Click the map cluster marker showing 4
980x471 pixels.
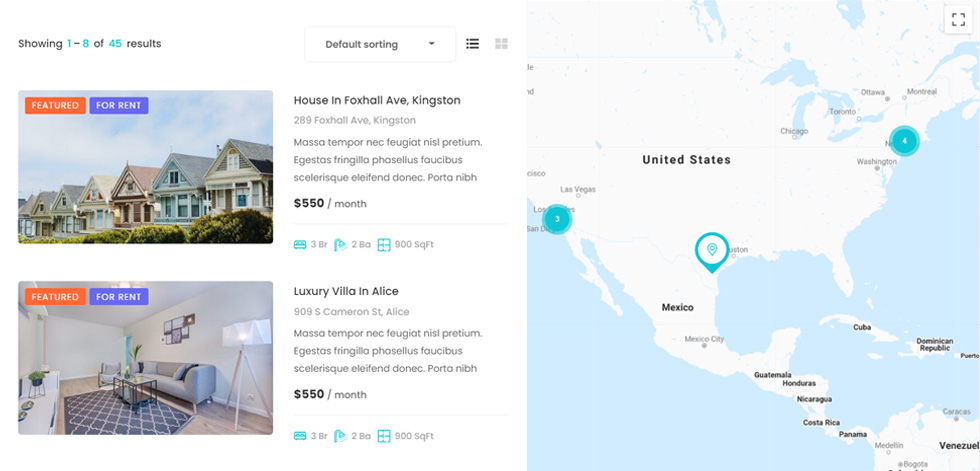(904, 141)
